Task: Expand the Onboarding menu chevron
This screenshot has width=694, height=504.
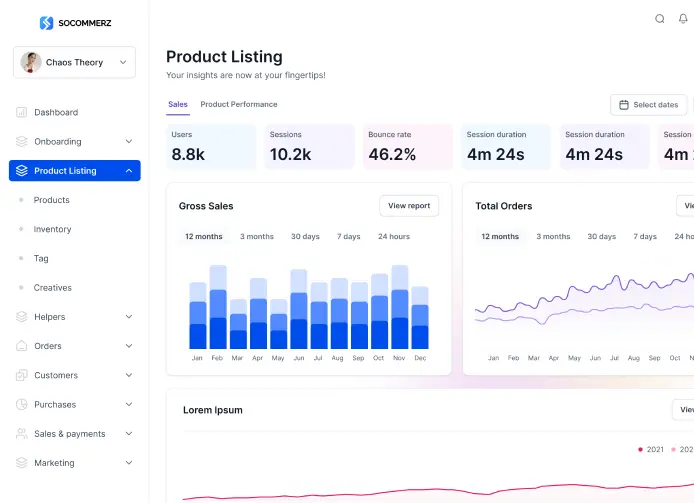Action: click(x=129, y=142)
